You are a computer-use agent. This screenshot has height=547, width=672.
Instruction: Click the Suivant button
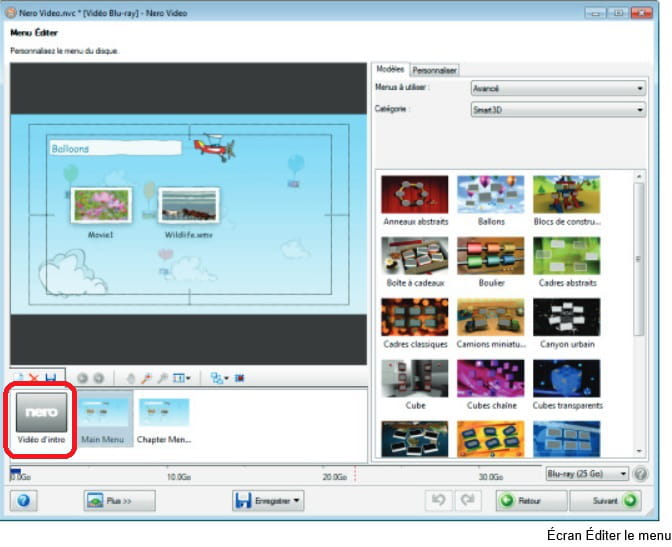coord(605,500)
